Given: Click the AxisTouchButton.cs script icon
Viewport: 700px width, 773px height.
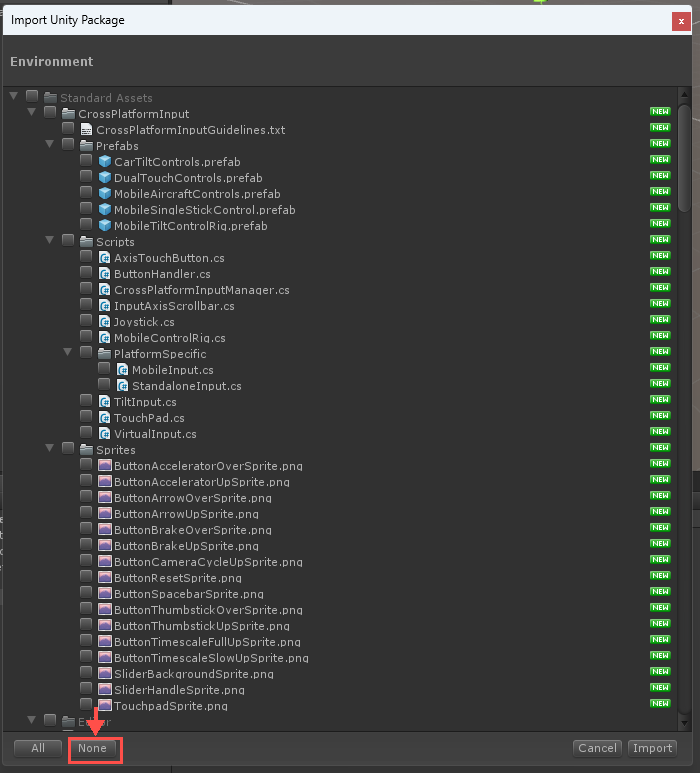Looking at the screenshot, I should coord(105,258).
